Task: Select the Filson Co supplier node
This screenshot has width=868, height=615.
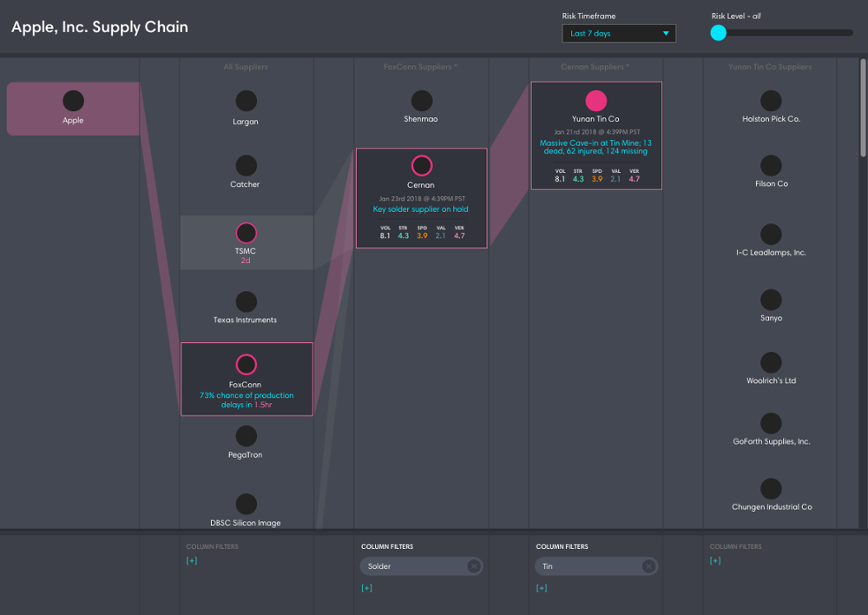Action: point(771,166)
